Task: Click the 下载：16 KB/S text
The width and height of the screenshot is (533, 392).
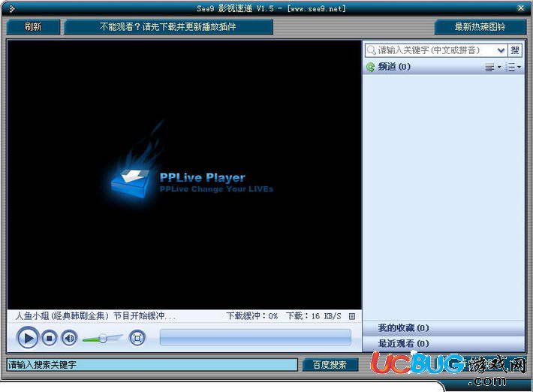Action: coord(313,316)
